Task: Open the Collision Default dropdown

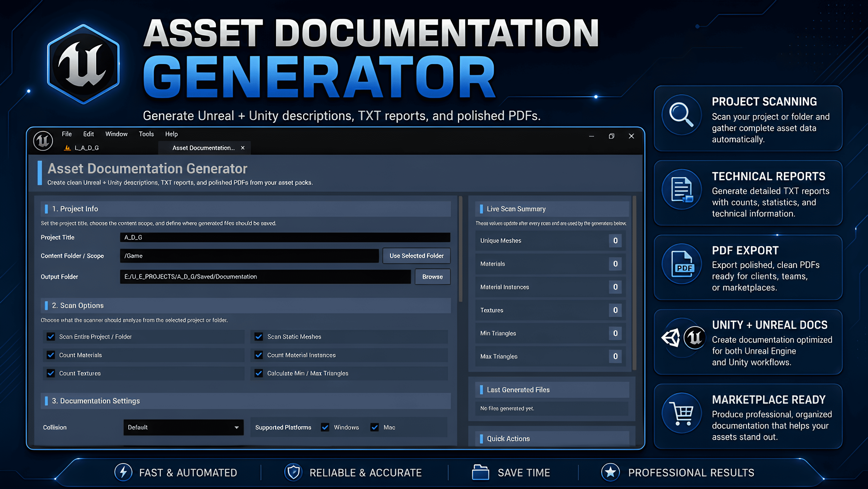Action: click(x=184, y=427)
